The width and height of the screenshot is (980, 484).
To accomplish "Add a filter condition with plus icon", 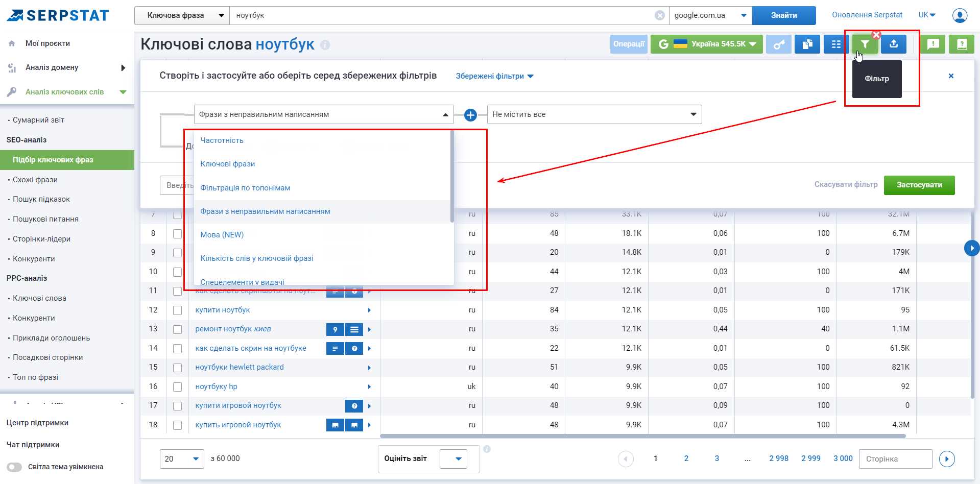I will click(x=470, y=115).
